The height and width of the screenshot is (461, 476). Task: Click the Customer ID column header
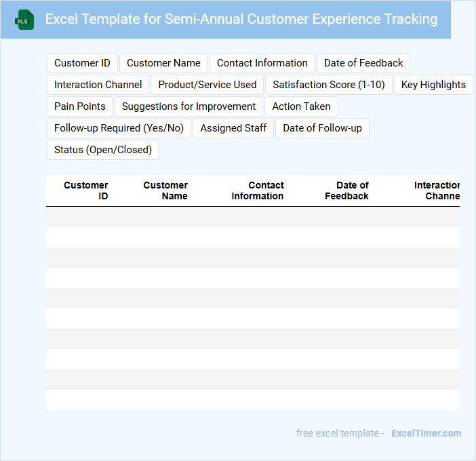point(86,191)
